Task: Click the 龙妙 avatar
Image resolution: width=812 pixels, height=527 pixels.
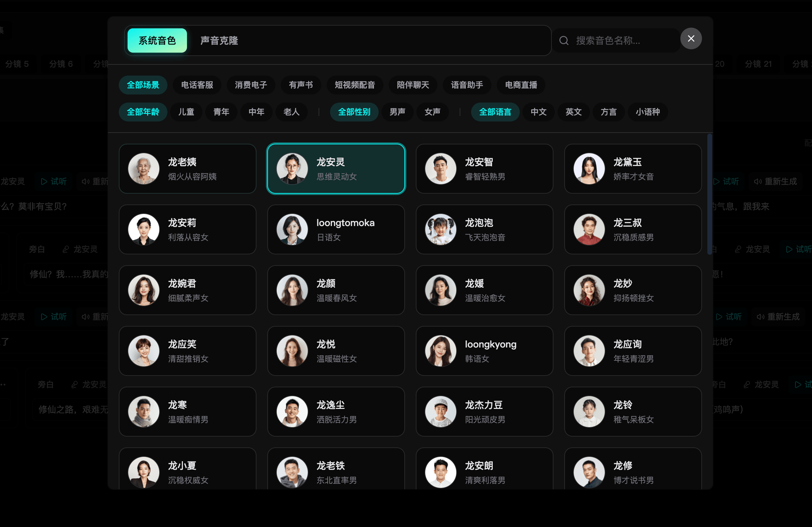Action: pyautogui.click(x=589, y=290)
